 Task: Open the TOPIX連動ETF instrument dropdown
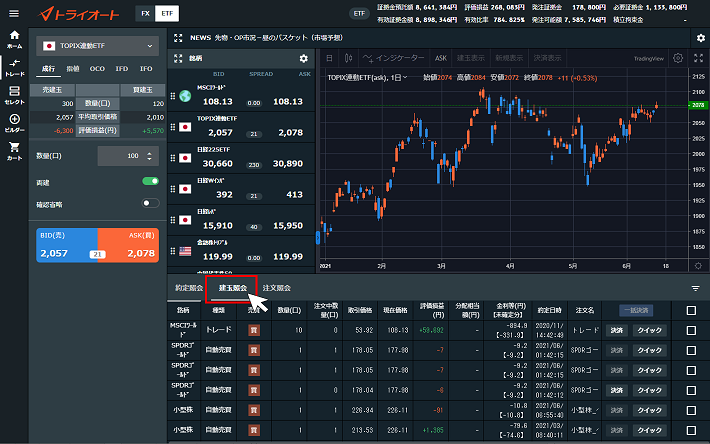click(x=97, y=46)
